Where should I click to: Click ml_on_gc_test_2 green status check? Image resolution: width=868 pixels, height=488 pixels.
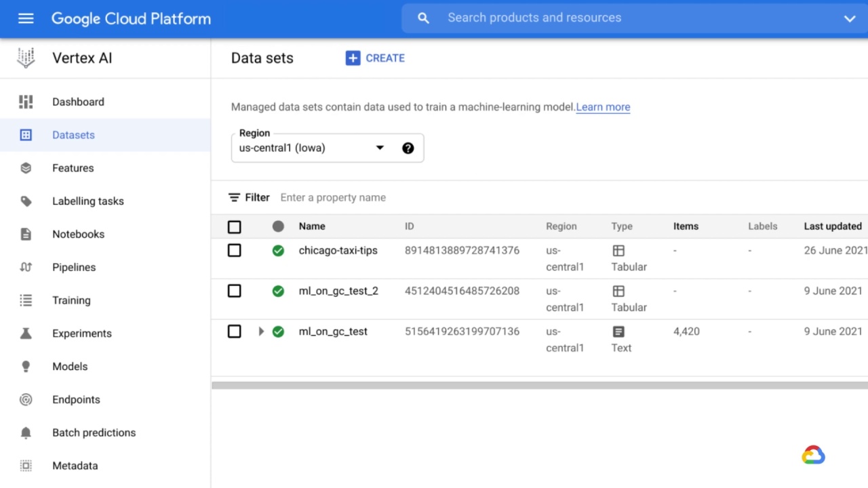(278, 291)
